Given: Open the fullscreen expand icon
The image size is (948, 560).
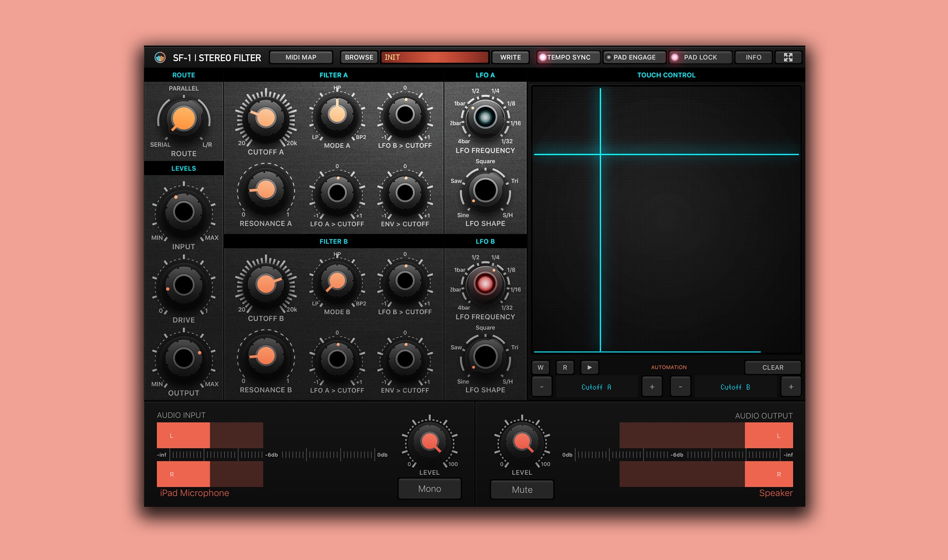Looking at the screenshot, I should click(789, 57).
